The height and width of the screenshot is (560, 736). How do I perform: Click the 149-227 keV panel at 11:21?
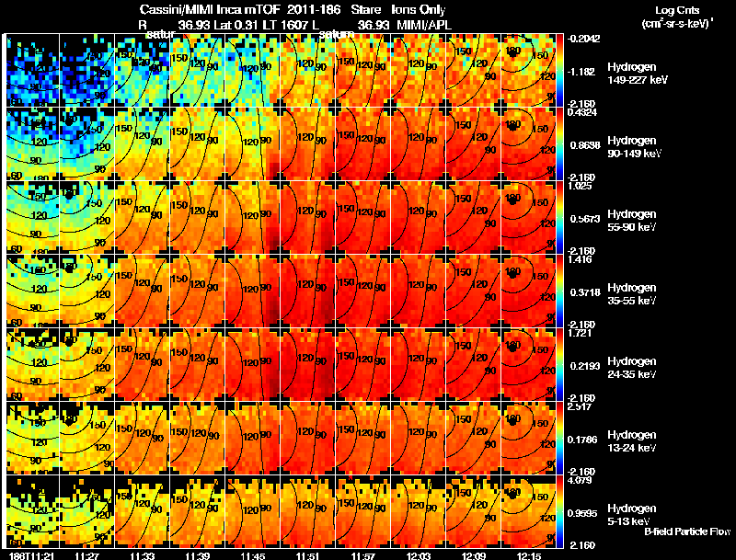click(32, 71)
